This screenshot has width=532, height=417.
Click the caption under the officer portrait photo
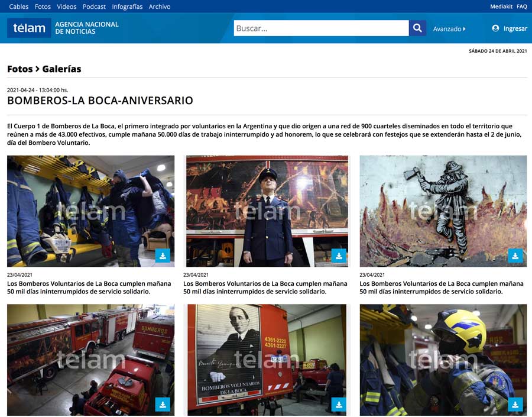[265, 287]
